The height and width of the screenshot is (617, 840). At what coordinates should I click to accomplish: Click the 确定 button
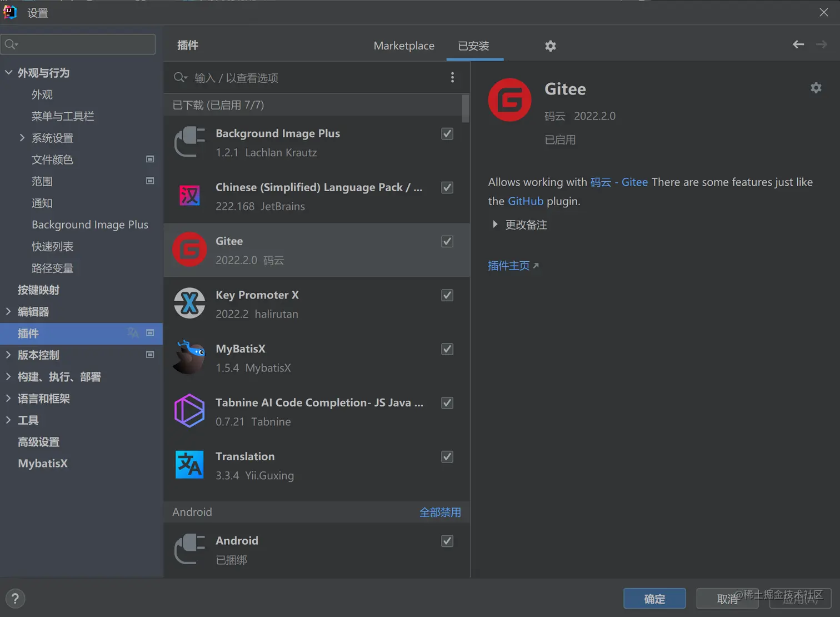coord(654,599)
